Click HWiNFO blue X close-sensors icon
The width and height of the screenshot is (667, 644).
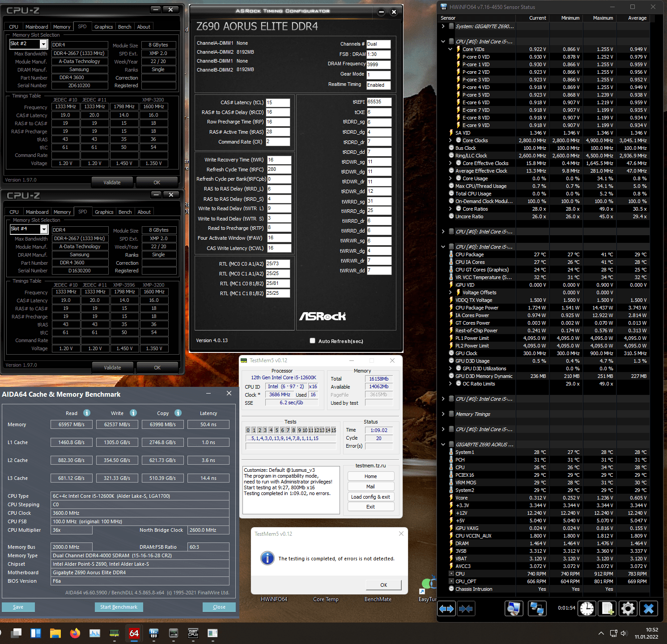pyautogui.click(x=649, y=609)
